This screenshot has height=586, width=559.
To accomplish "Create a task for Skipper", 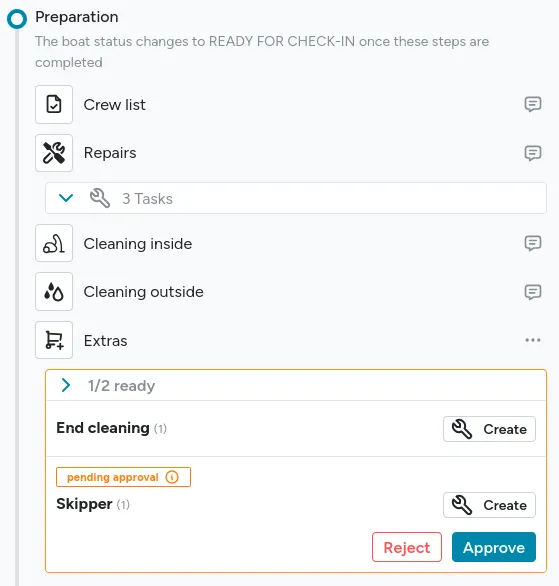I will [489, 505].
